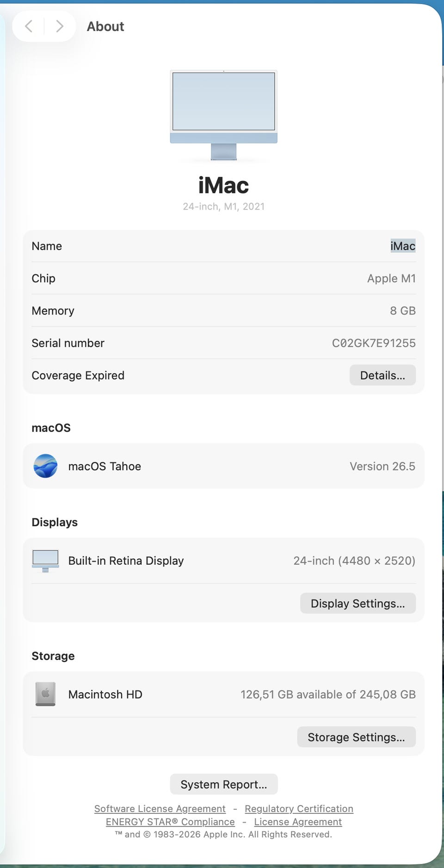Screen dimensions: 444x868
Task: Click the Displays section heading
Action: [x=55, y=522]
